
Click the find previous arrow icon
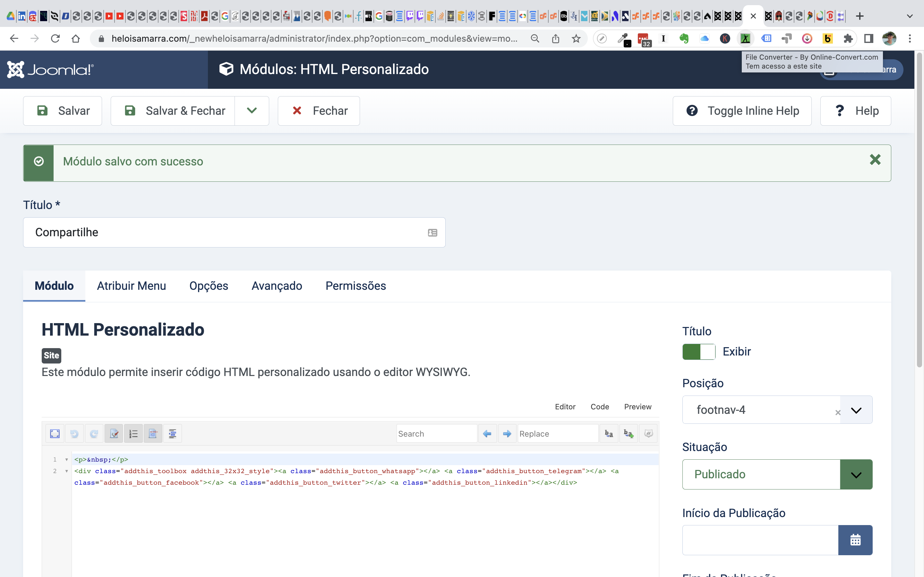tap(487, 433)
